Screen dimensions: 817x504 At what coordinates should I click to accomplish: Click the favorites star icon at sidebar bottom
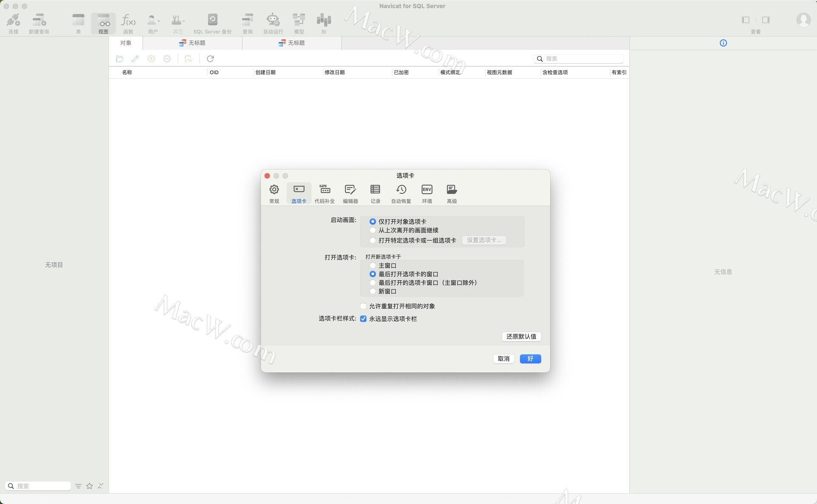click(90, 486)
